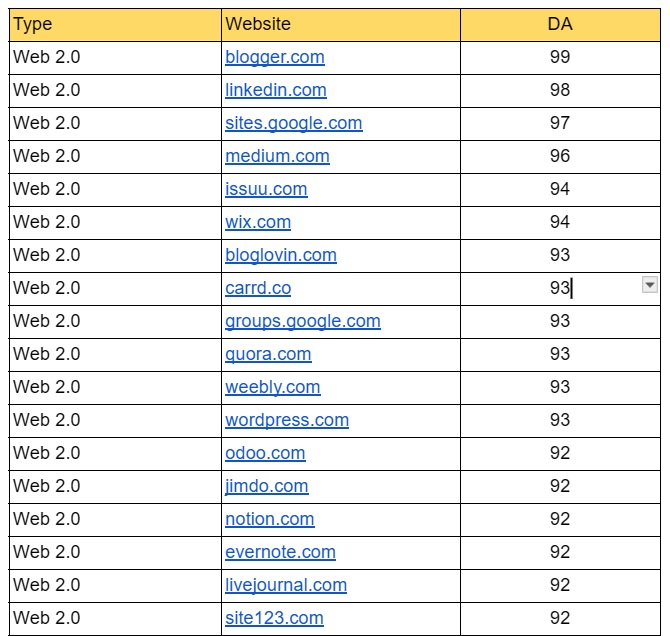Open the groups.google.com link
This screenshot has height=636, width=670.
pyautogui.click(x=302, y=321)
